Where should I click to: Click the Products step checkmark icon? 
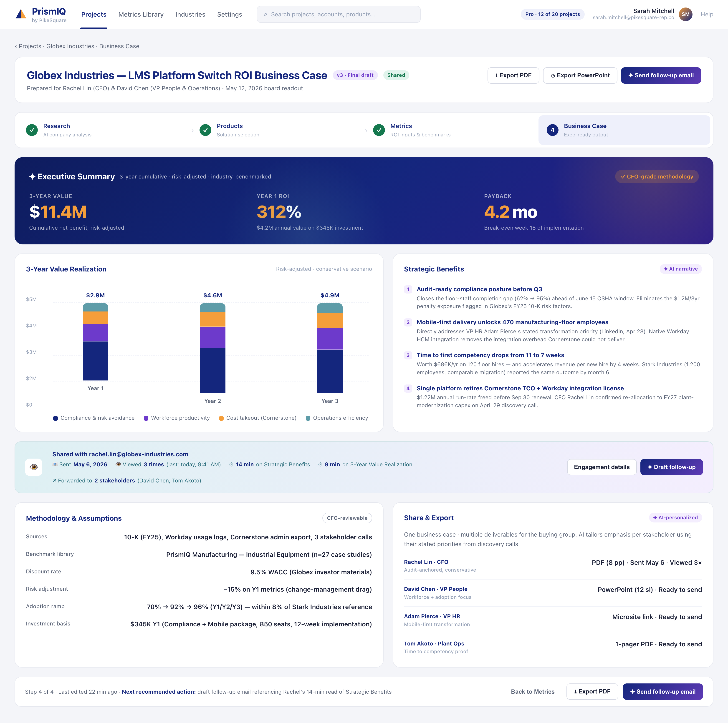(205, 130)
